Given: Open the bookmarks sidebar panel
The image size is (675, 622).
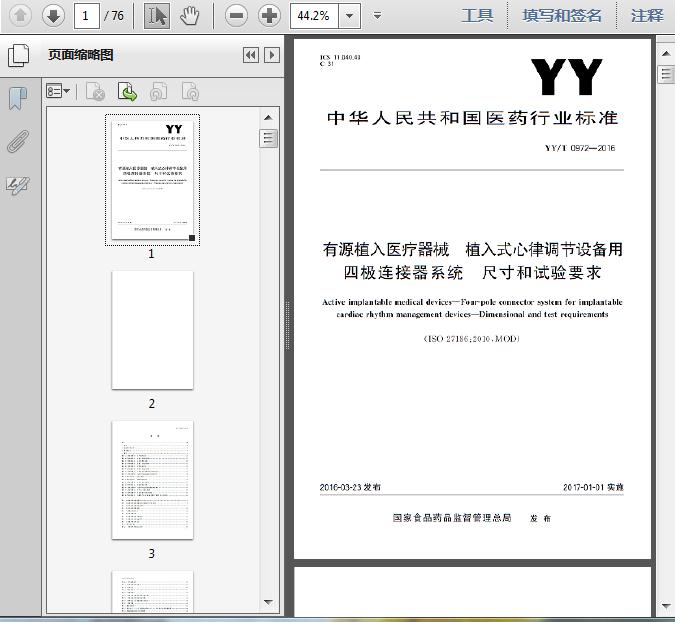Looking at the screenshot, I should pyautogui.click(x=18, y=99).
